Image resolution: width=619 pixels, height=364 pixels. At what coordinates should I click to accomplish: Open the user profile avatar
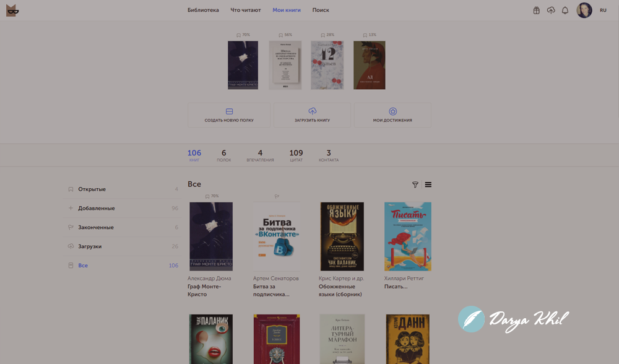(584, 11)
